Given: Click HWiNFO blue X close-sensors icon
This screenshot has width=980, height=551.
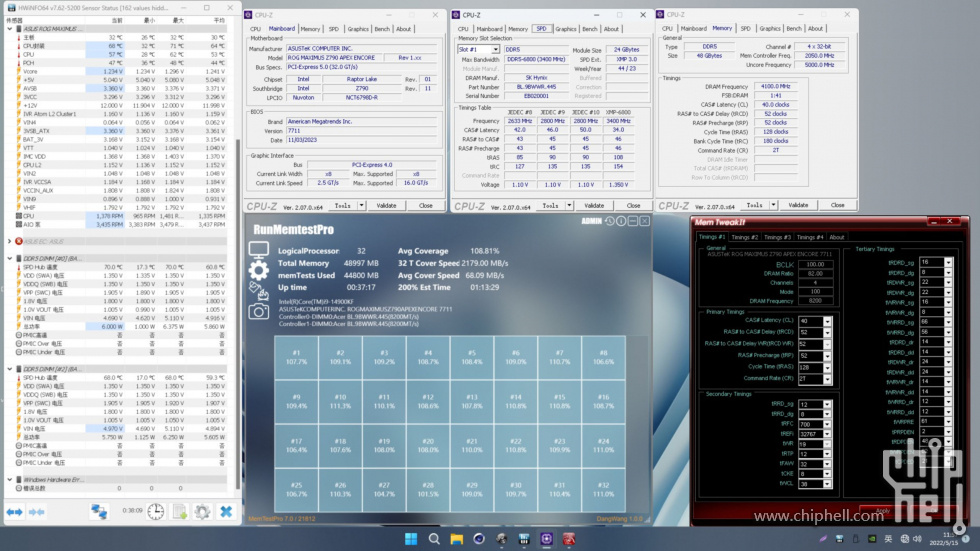Looking at the screenshot, I should (226, 512).
